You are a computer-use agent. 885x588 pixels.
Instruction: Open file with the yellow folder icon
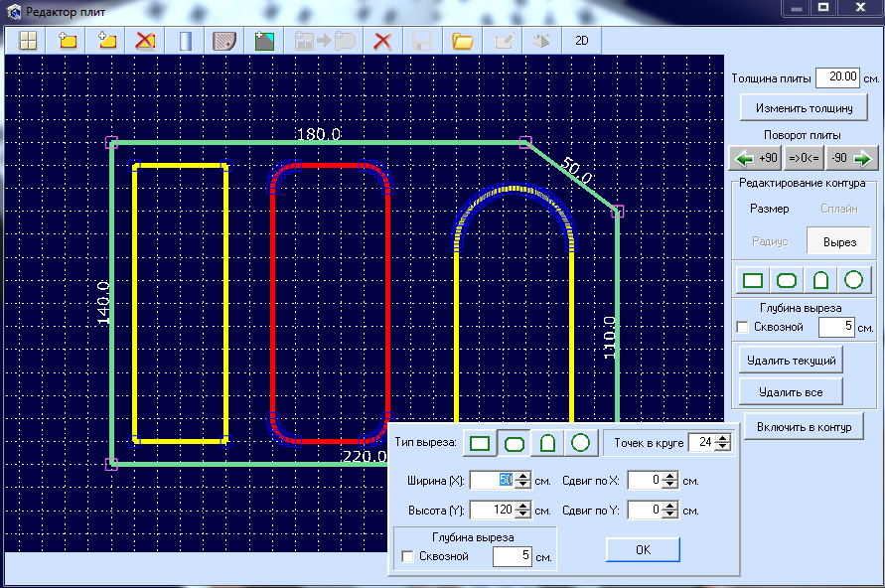coord(462,41)
